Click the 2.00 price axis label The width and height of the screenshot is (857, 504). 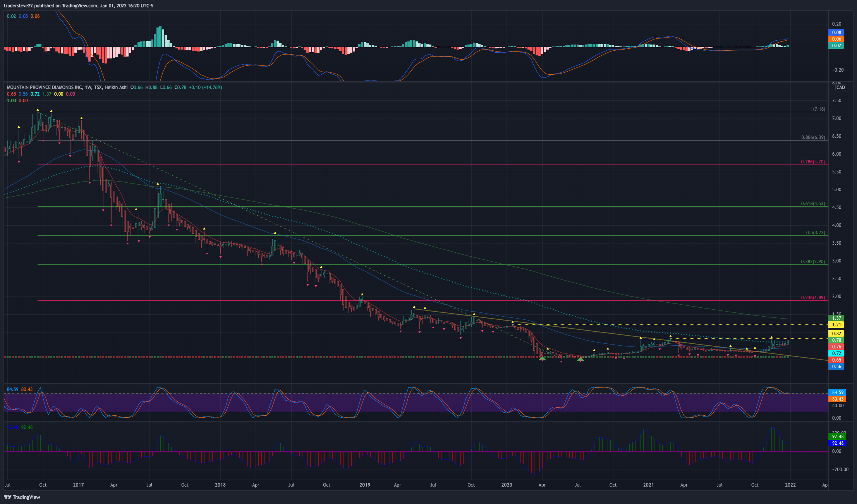pos(836,297)
